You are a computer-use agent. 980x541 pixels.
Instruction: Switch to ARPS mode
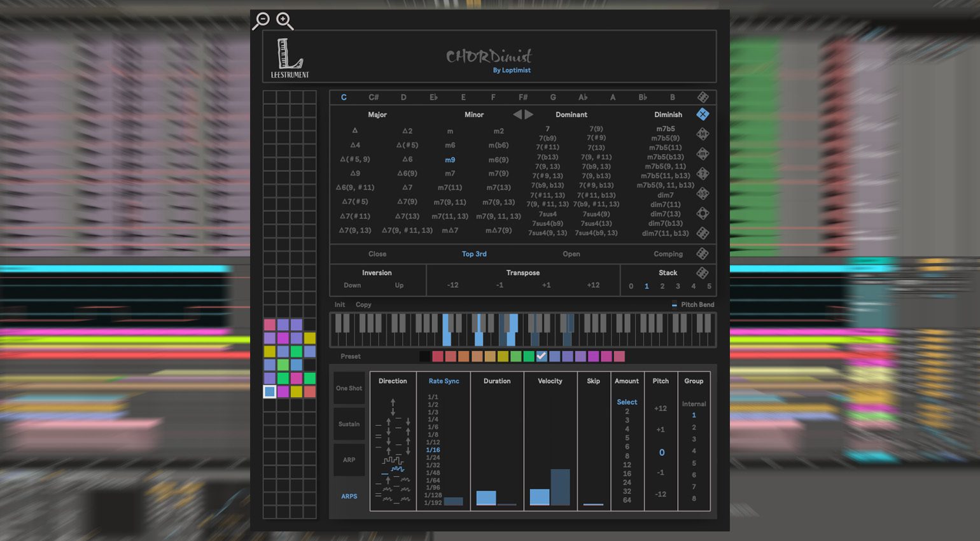coord(349,496)
